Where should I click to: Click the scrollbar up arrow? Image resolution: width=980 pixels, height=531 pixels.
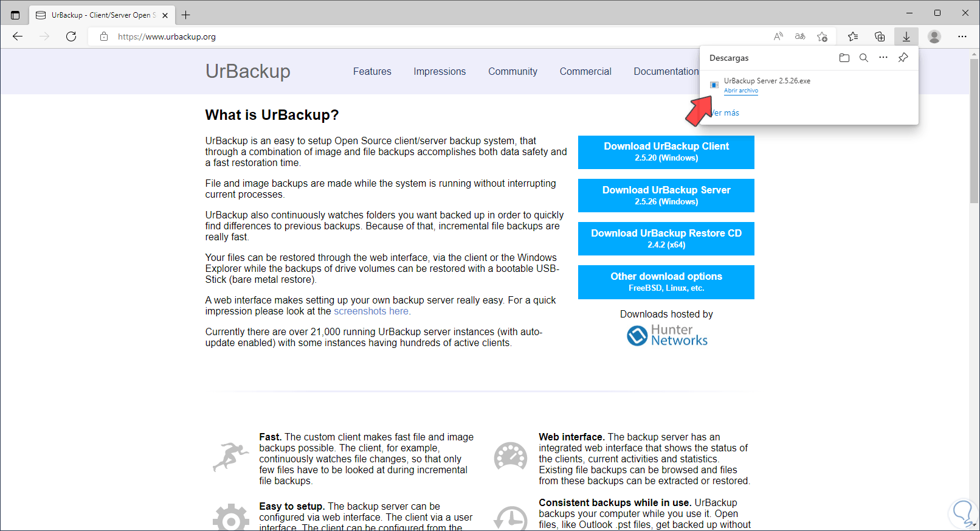pyautogui.click(x=974, y=54)
